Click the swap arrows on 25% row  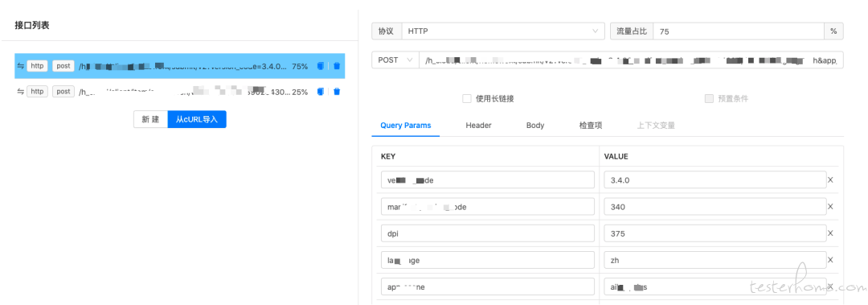[x=20, y=92]
